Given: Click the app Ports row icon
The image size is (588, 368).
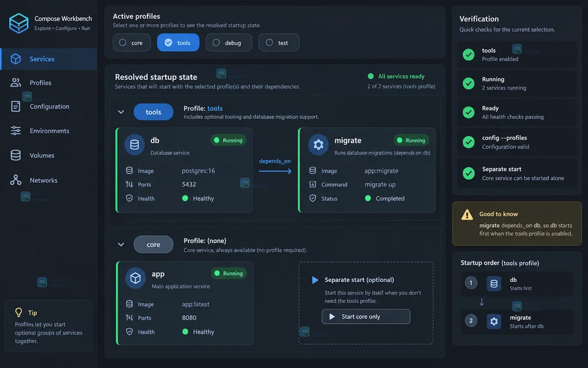Looking at the screenshot, I should coord(129,317).
